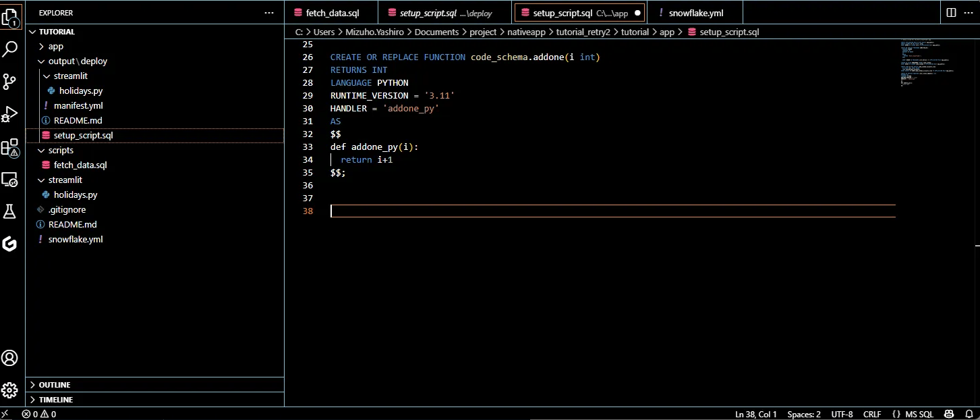This screenshot has width=980, height=420.
Task: Click 'addone_py' handler string on line 30
Action: pos(411,108)
